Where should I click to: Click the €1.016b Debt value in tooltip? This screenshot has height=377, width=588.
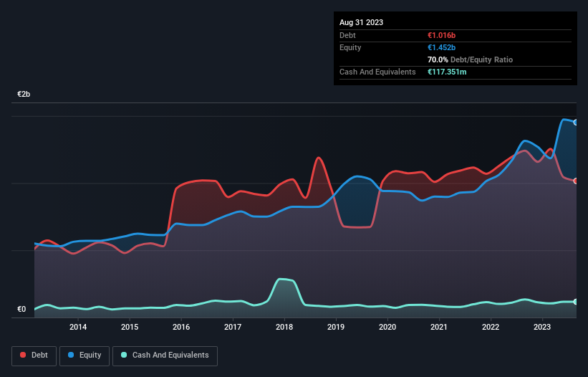pos(442,35)
